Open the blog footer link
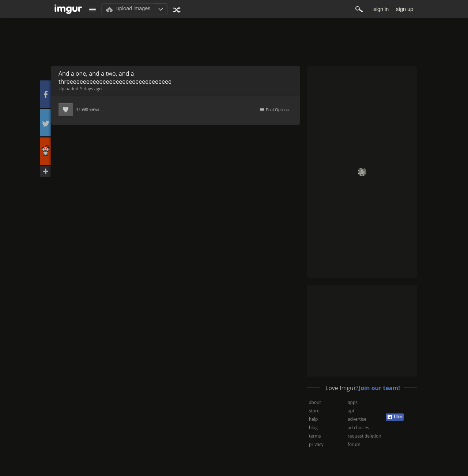468x476 pixels. click(313, 428)
